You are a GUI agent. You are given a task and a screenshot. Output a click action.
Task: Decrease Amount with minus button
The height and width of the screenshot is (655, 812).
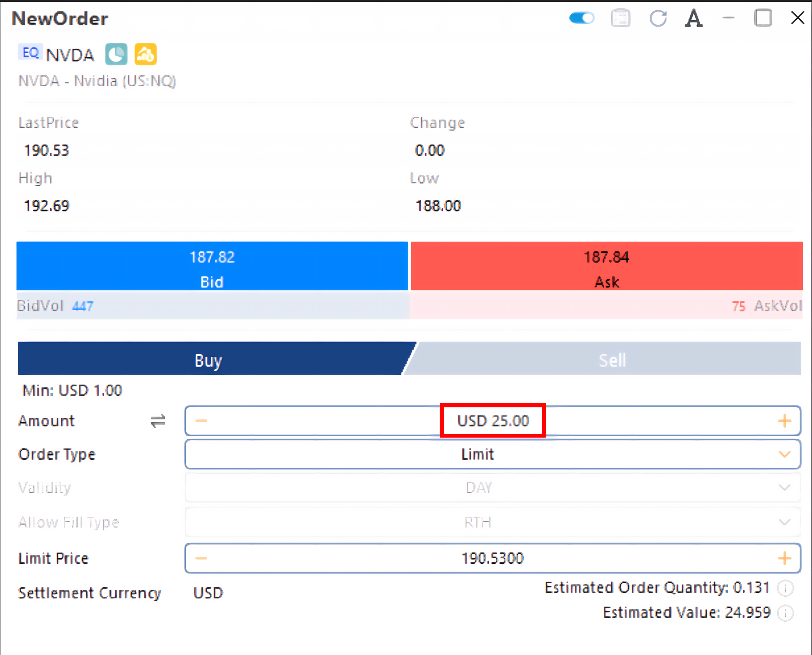201,421
